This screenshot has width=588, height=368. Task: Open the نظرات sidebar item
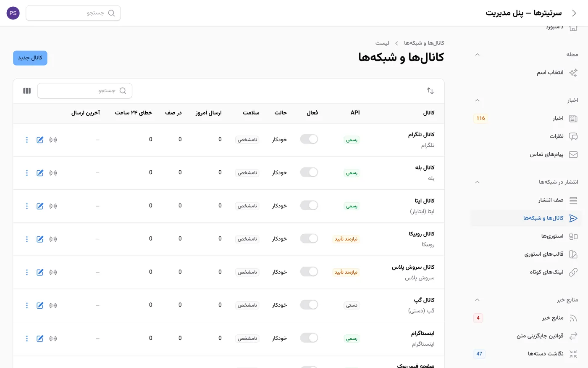(526, 136)
